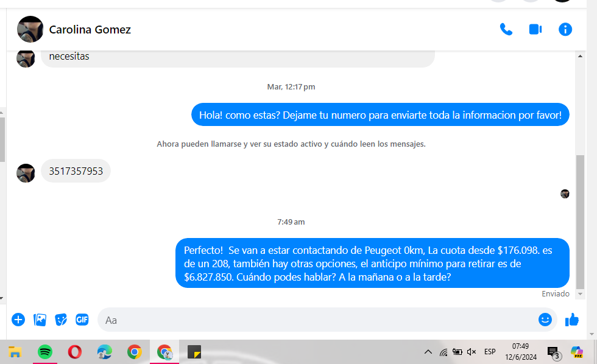Open Opera browser from the taskbar

pyautogui.click(x=74, y=352)
